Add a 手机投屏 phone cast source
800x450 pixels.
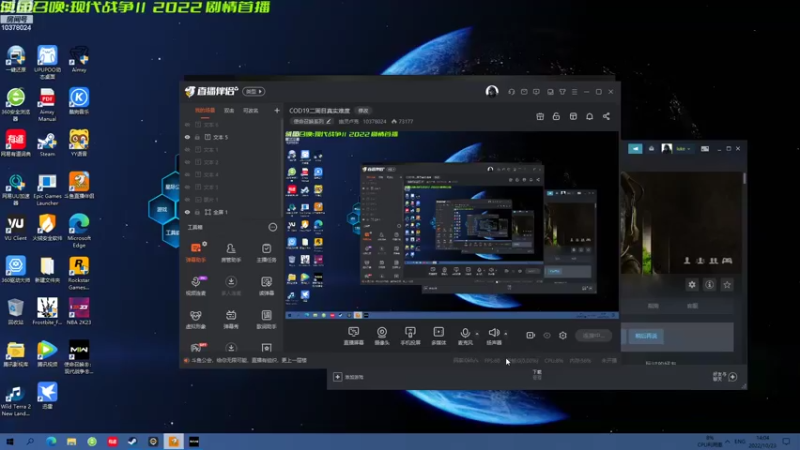[x=410, y=336]
